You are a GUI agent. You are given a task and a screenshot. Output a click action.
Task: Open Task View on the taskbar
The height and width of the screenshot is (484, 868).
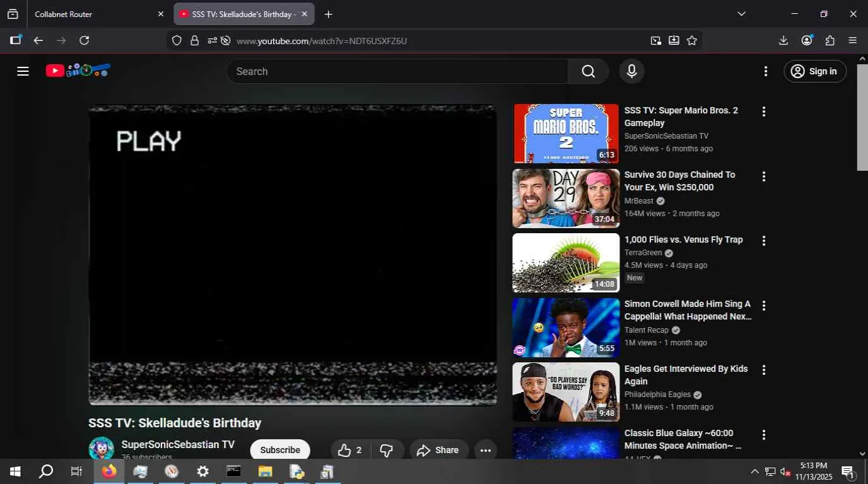76,471
